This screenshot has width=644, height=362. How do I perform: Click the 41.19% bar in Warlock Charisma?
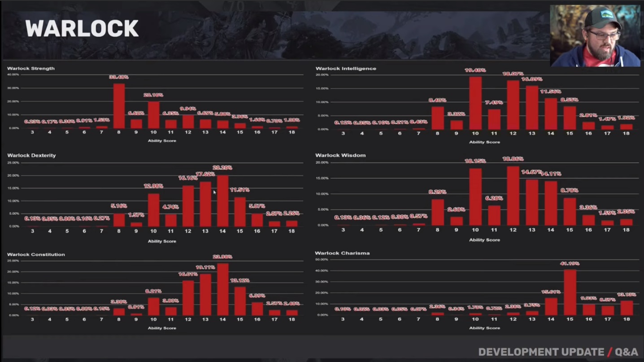(570, 292)
